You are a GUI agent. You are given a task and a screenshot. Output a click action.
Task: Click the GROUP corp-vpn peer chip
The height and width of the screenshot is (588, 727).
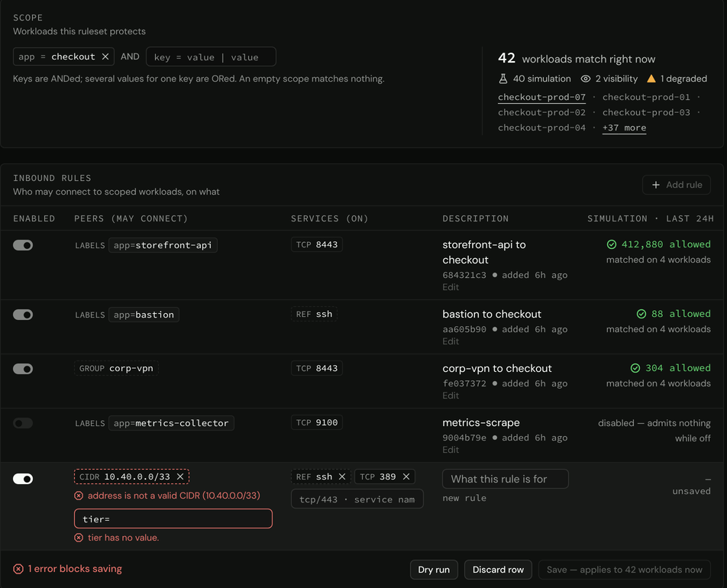click(x=116, y=369)
